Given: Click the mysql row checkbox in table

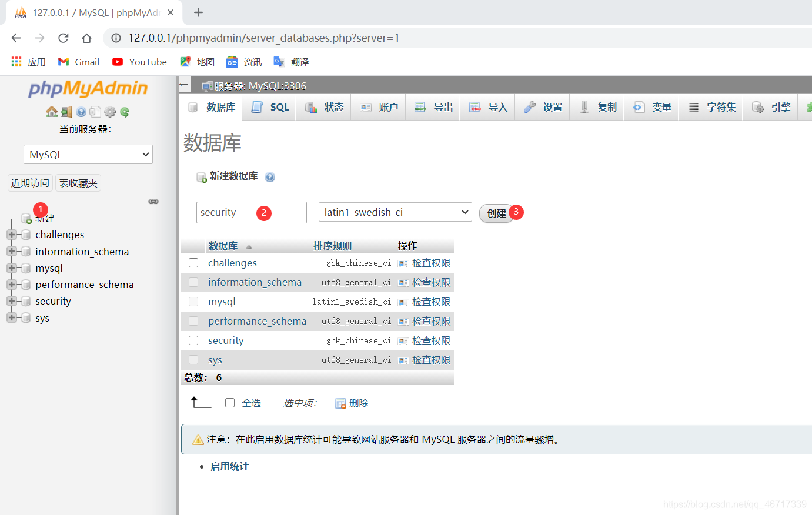Looking at the screenshot, I should pyautogui.click(x=193, y=302).
